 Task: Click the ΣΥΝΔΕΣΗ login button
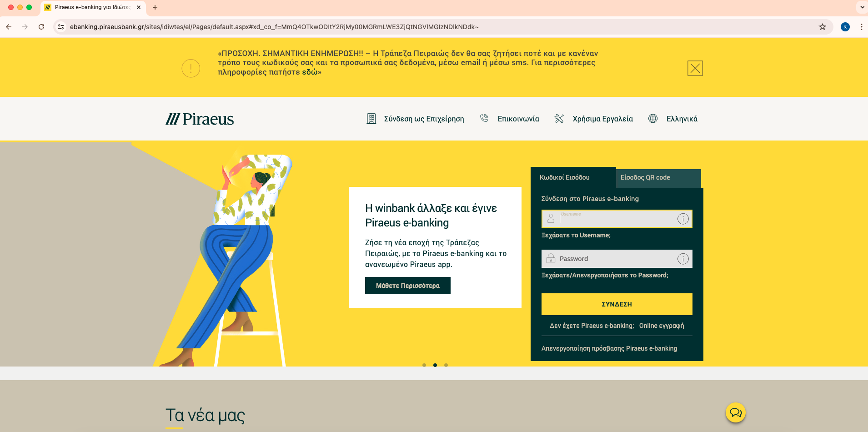coord(617,304)
